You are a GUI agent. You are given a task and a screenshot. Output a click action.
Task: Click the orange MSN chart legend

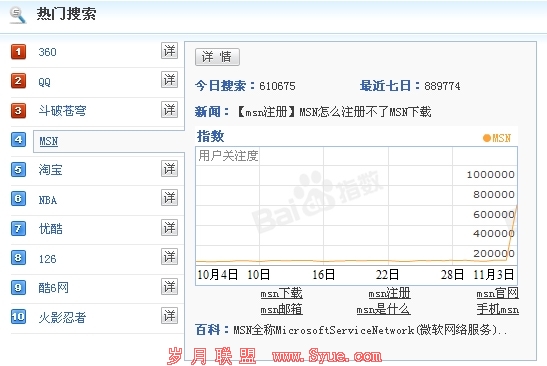pyautogui.click(x=497, y=138)
